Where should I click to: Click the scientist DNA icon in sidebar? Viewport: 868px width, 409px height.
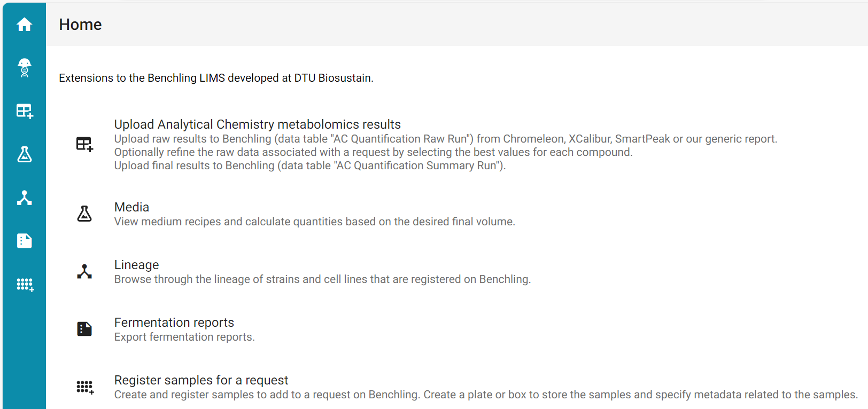[x=24, y=68]
